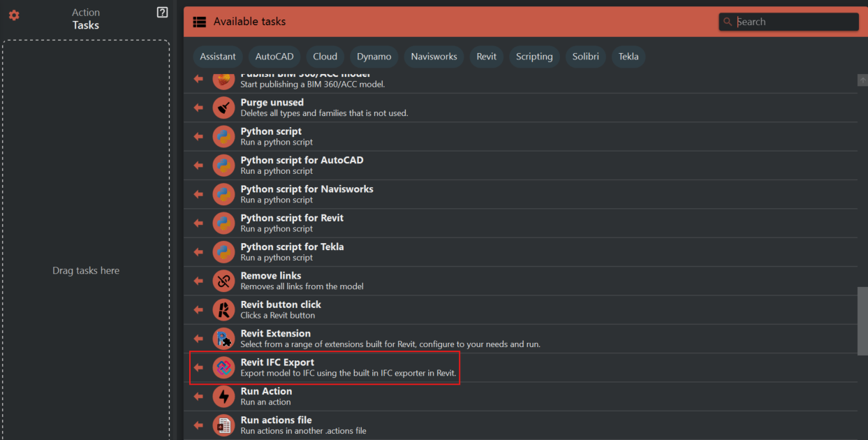
Task: Click the Remove links broken-chain icon
Action: 223,281
